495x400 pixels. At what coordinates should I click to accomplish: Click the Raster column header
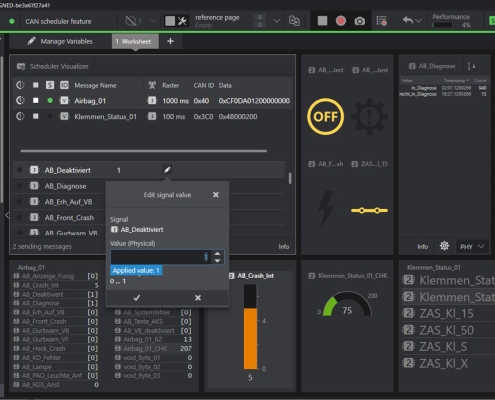[170, 85]
